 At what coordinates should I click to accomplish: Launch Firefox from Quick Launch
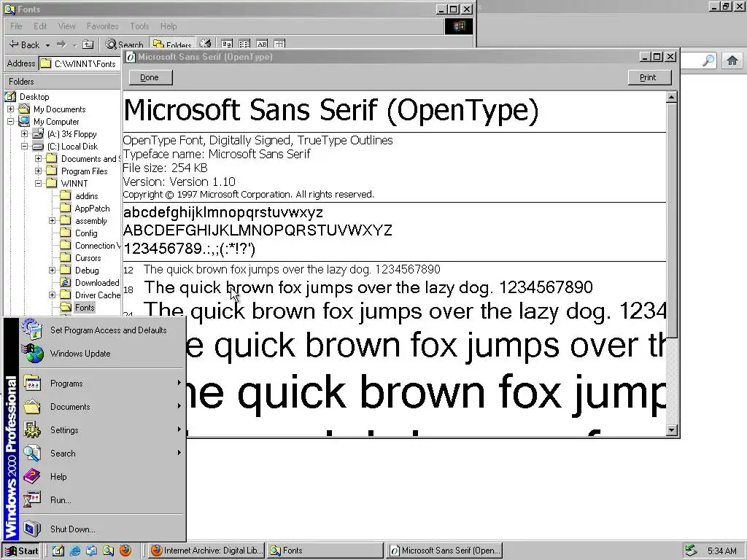(125, 551)
